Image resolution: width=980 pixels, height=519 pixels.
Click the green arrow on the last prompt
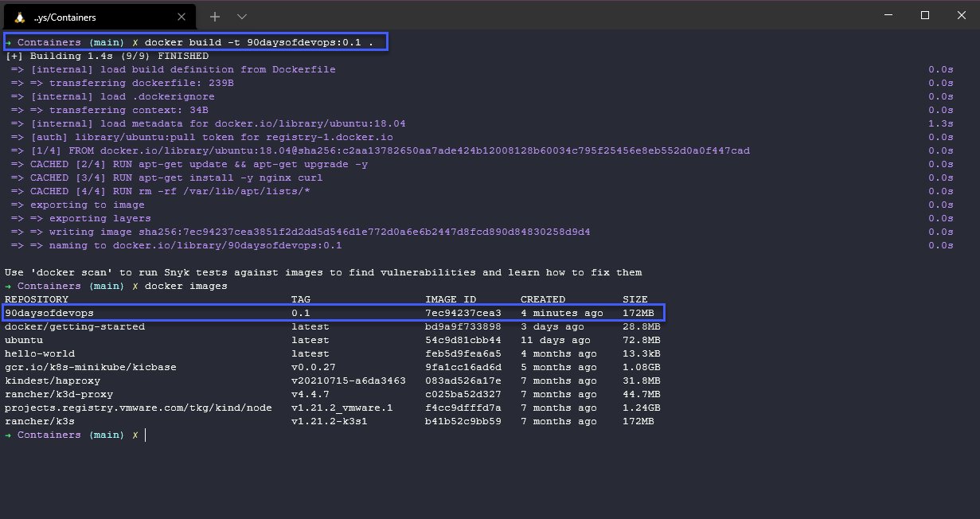click(8, 435)
